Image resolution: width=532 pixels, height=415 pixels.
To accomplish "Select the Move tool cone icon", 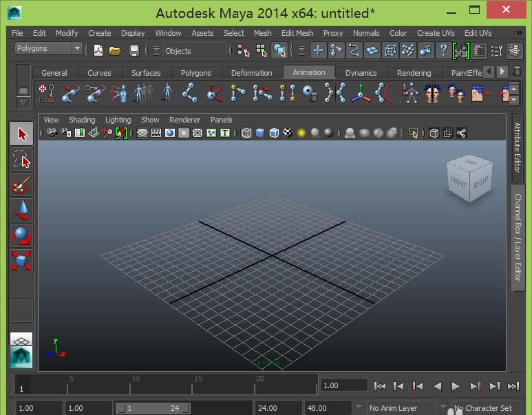I will [x=21, y=210].
